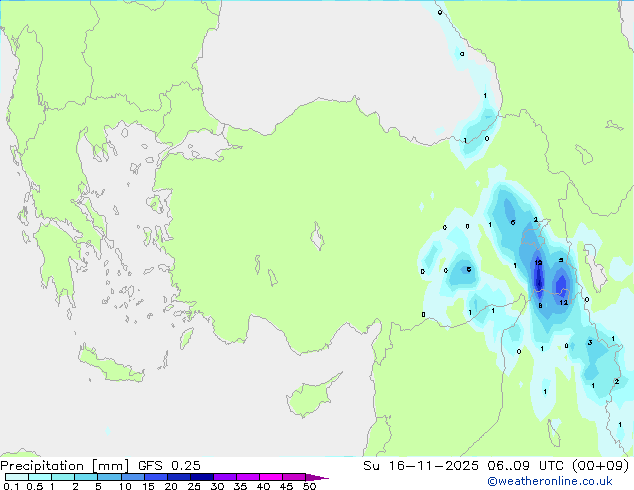Screen dimensions: 634x490
Task: Click the 10–15 mm legend color swatch
Action: [132, 477]
